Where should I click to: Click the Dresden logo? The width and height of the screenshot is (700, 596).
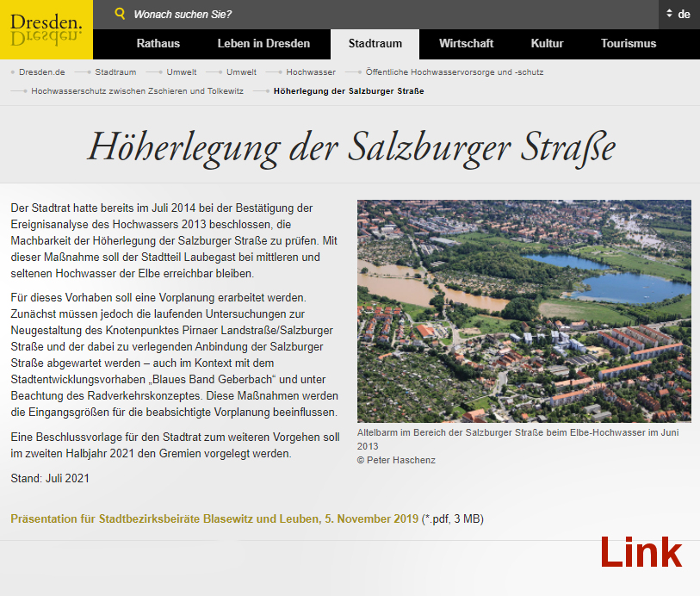point(46,29)
